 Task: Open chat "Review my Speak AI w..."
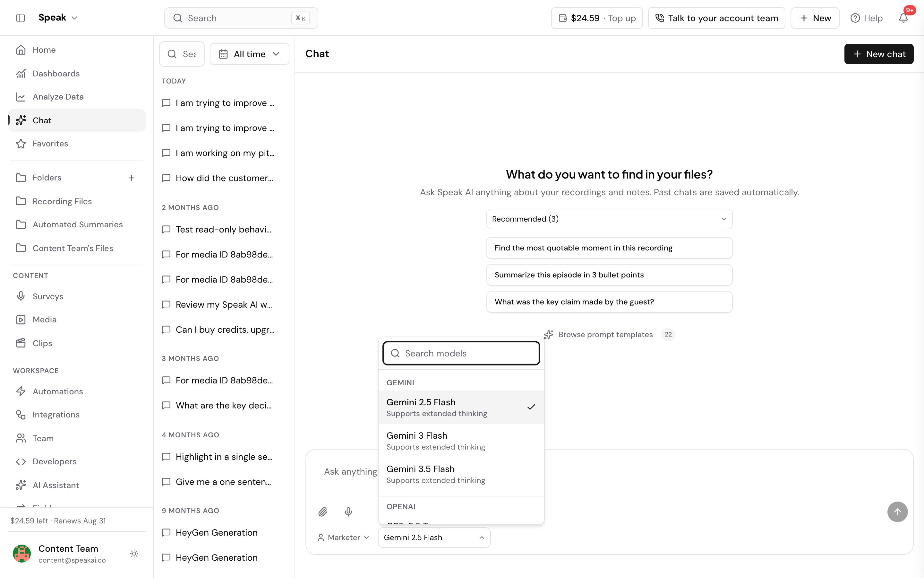(218, 305)
